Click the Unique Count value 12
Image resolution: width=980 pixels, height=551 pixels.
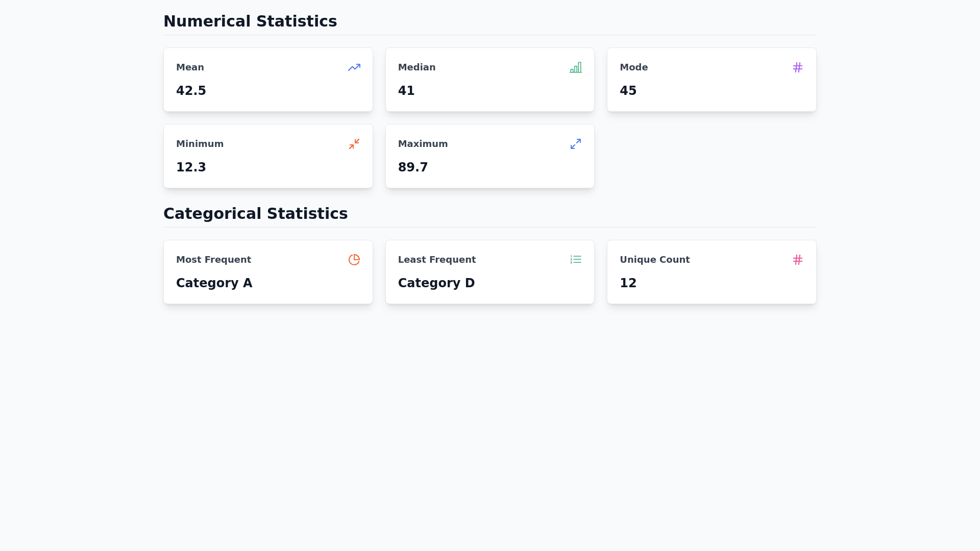(x=628, y=283)
